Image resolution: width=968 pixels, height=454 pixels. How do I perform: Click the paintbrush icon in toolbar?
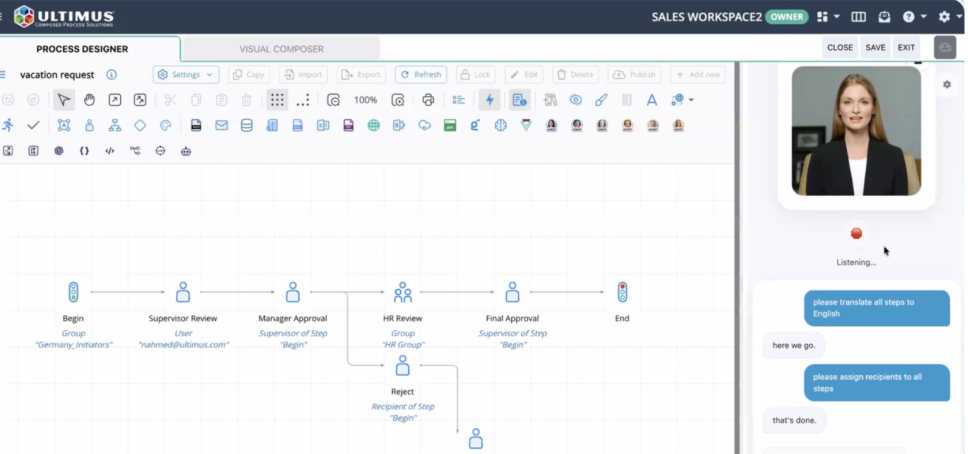601,100
